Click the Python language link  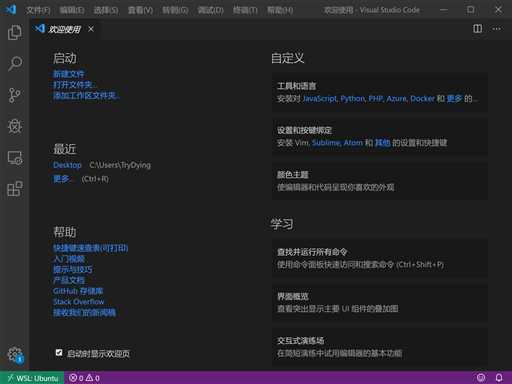tap(352, 99)
